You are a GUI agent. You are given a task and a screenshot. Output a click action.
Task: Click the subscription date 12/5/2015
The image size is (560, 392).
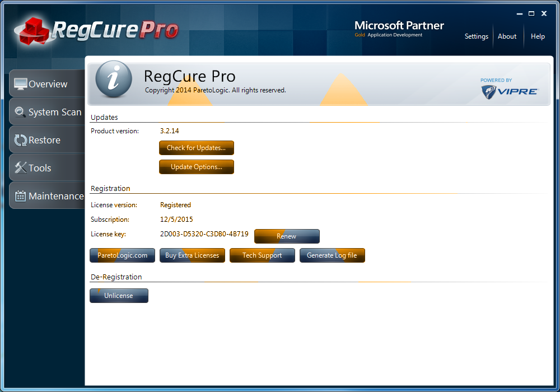pyautogui.click(x=176, y=219)
